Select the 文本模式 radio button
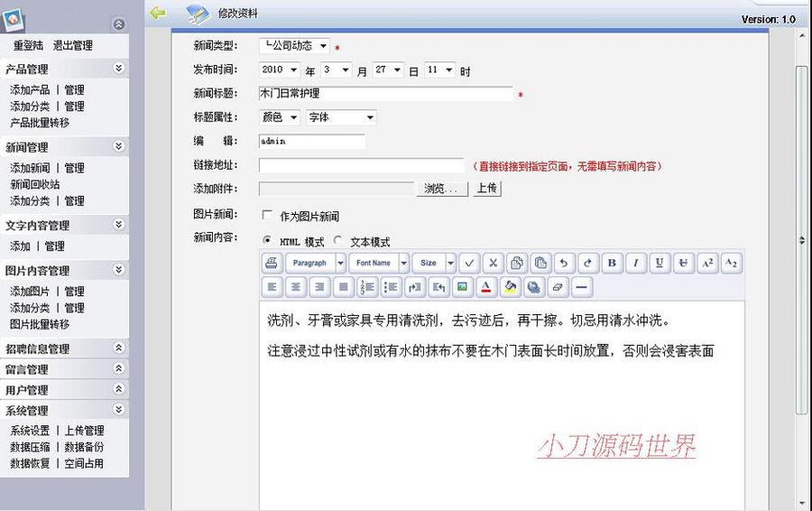The height and width of the screenshot is (511, 812). coord(337,240)
